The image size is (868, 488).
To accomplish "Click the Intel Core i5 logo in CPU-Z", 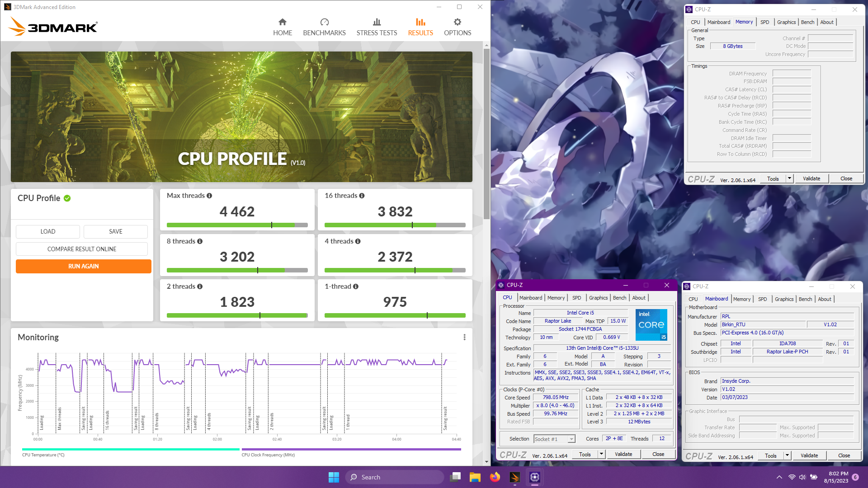I will pos(651,325).
